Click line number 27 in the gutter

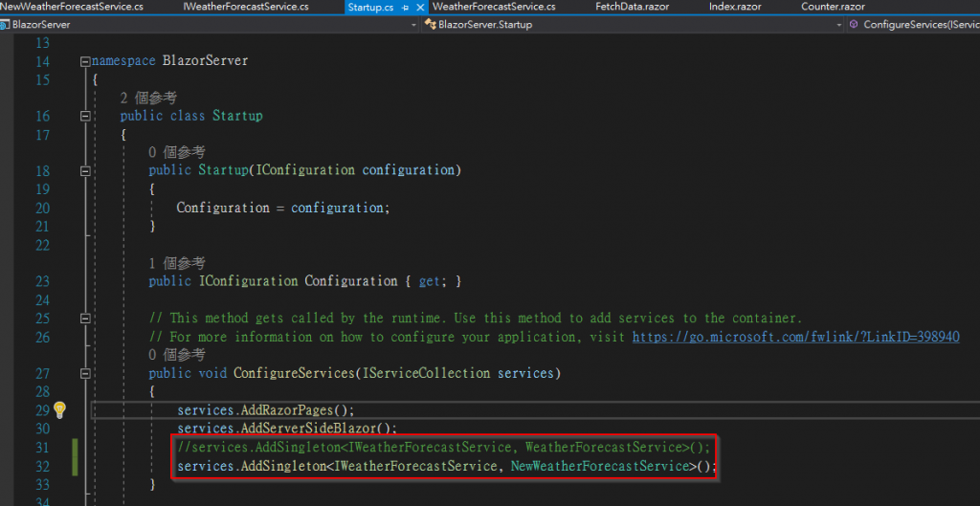42,374
